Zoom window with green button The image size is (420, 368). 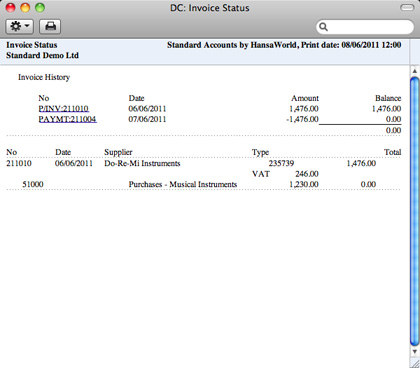point(40,7)
